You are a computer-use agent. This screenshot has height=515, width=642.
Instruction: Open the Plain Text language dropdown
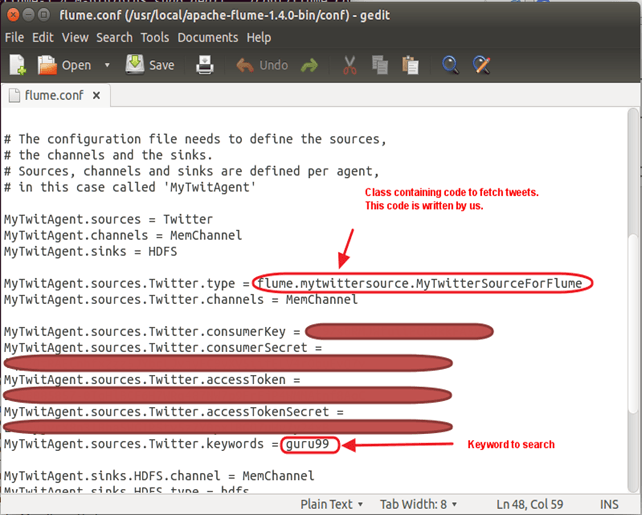[332, 504]
